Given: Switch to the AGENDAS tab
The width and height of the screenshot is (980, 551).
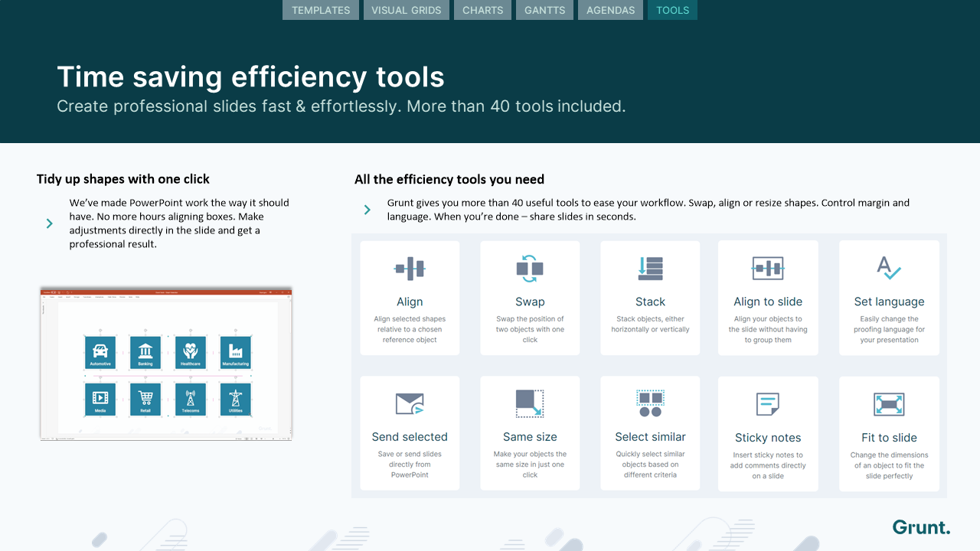Looking at the screenshot, I should click(611, 10).
